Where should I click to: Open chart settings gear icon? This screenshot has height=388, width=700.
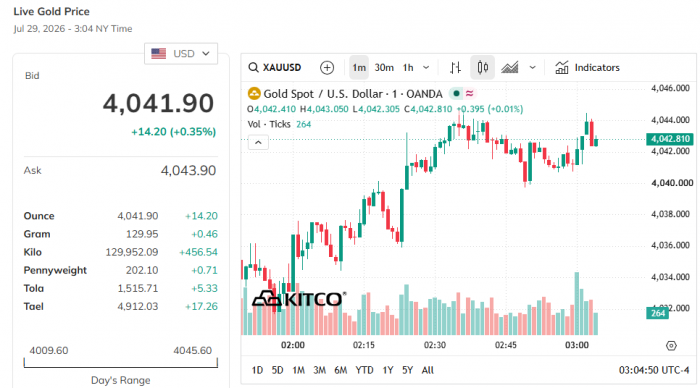click(671, 346)
